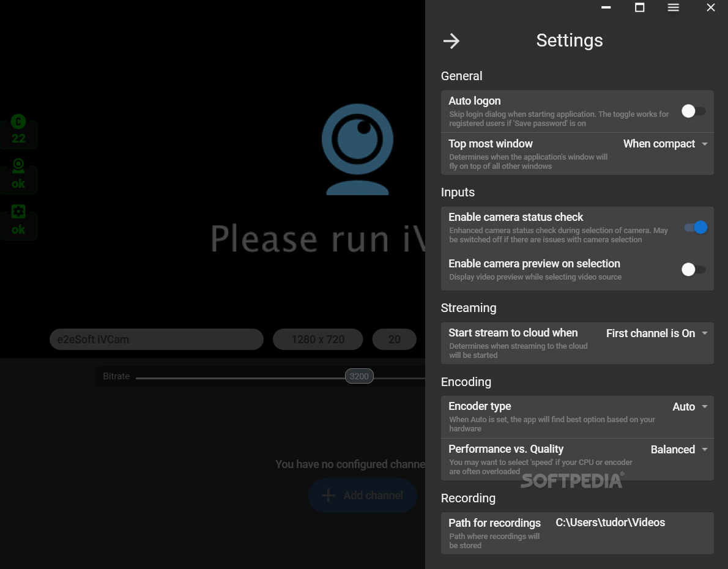Click the Inputs section heading

point(458,192)
